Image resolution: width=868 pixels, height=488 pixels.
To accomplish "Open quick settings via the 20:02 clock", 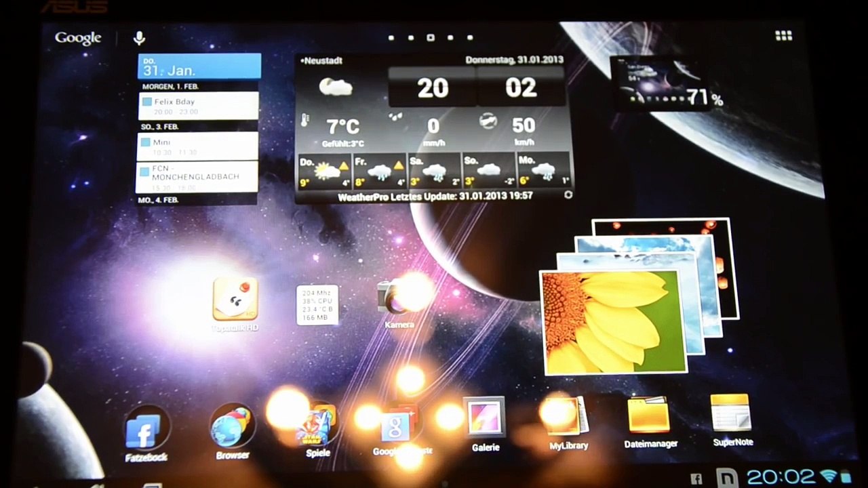I will 781,477.
